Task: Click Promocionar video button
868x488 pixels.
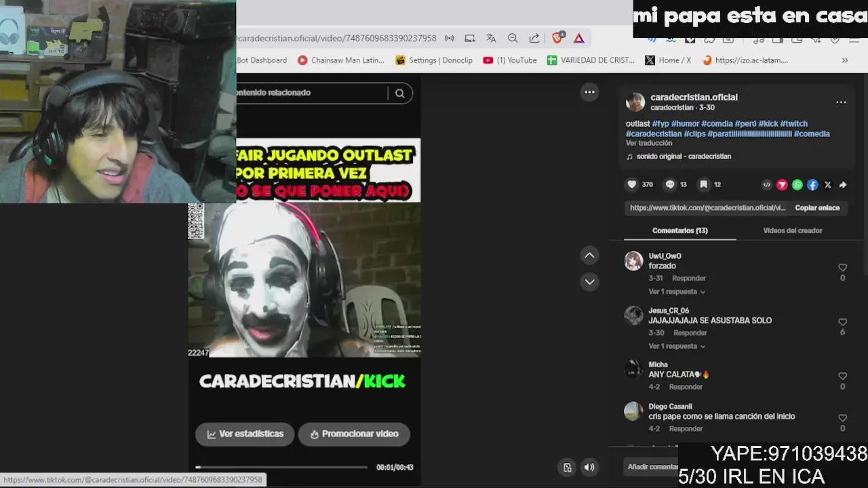Action: point(354,434)
